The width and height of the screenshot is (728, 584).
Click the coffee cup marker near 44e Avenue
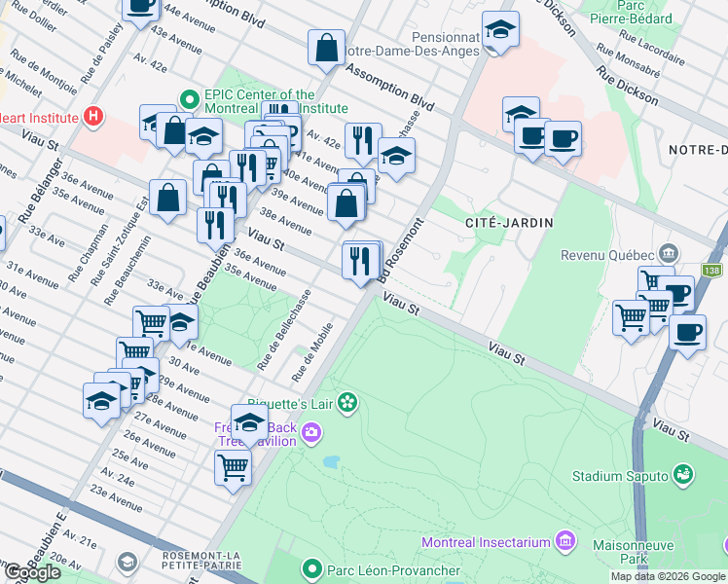pyautogui.click(x=141, y=9)
